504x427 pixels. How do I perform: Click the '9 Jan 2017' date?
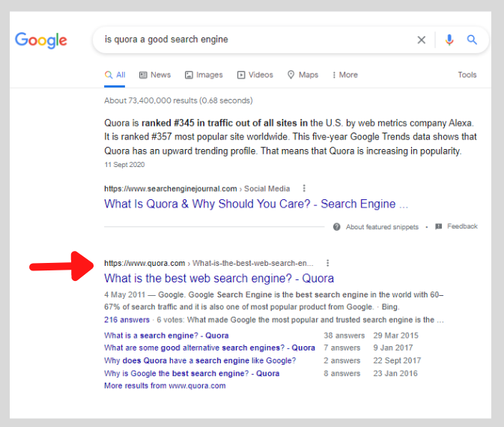[x=392, y=348]
